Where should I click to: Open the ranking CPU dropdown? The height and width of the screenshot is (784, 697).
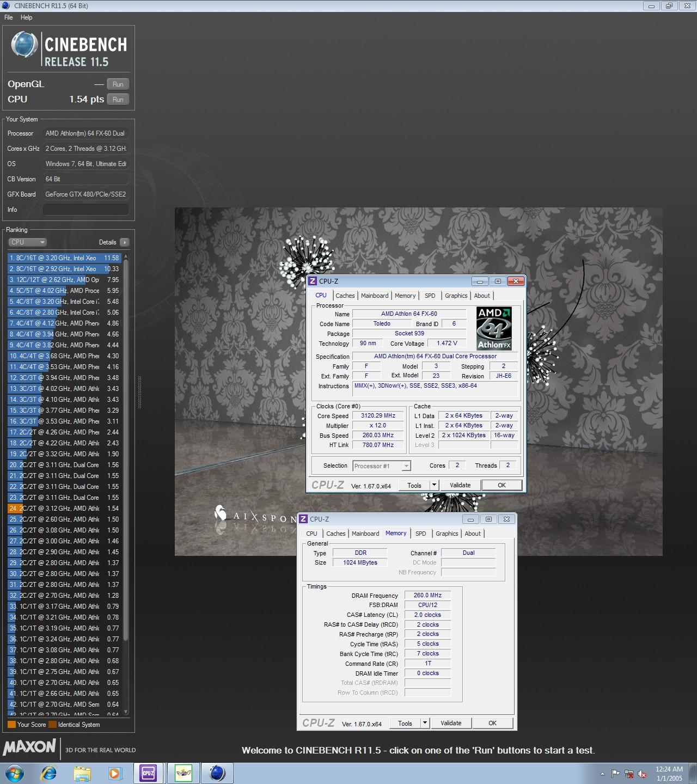pos(27,242)
